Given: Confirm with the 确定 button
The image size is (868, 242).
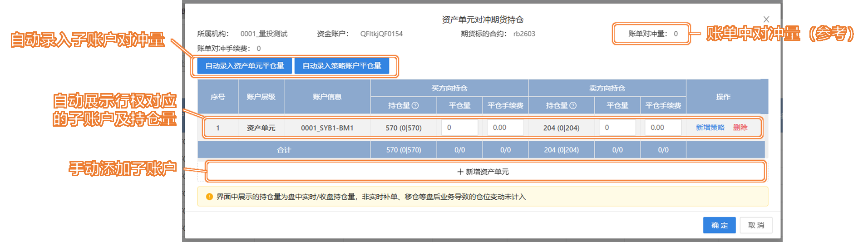Looking at the screenshot, I should tap(719, 225).
